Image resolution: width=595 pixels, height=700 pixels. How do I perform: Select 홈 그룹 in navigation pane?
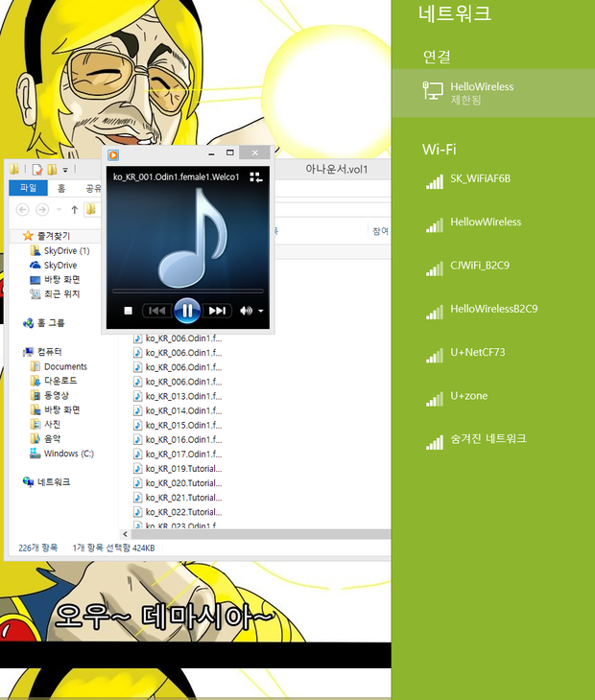(x=51, y=323)
